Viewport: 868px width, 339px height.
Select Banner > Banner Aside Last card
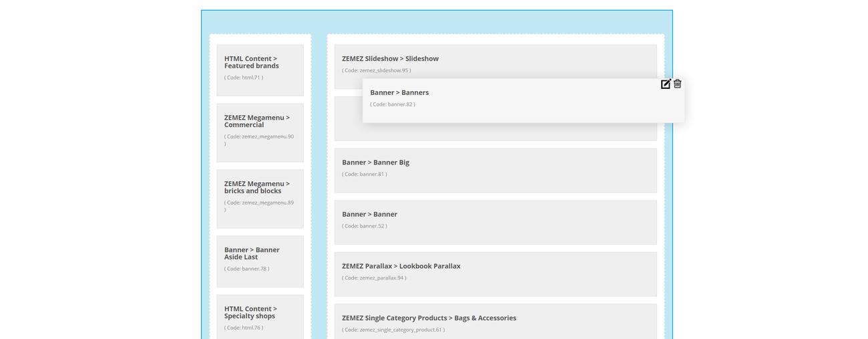tap(260, 261)
